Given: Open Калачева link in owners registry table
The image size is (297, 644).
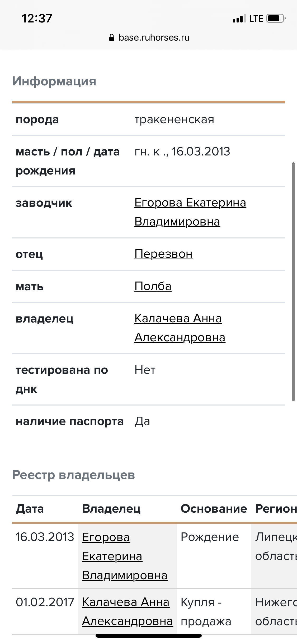Looking at the screenshot, I should click(127, 611).
